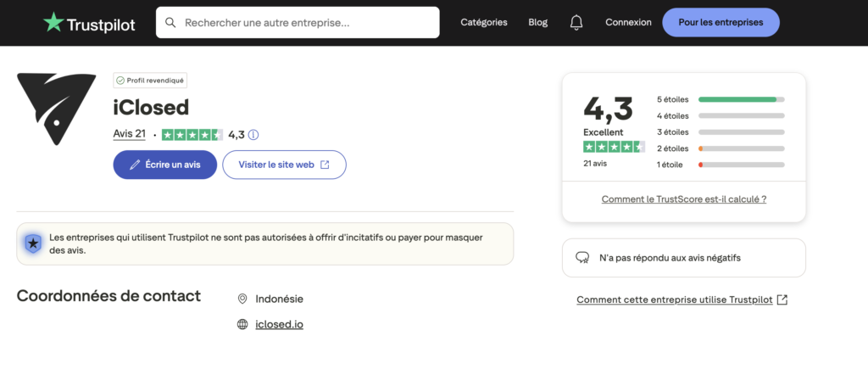The image size is (868, 375).
Task: Click the search magnifier icon
Action: point(171,23)
